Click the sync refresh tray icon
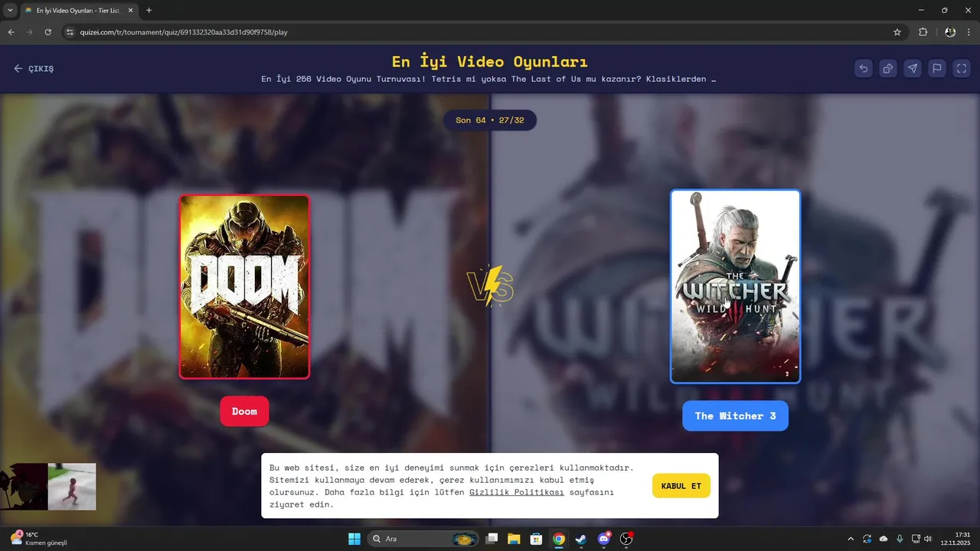This screenshot has height=551, width=980. tap(867, 539)
